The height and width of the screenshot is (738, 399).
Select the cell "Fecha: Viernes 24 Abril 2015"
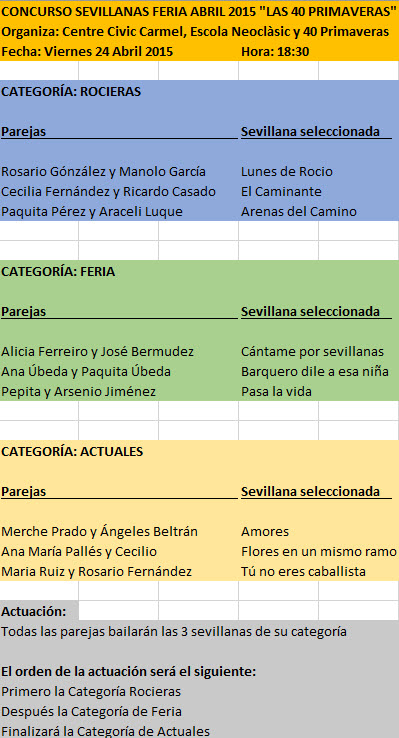coord(87,52)
